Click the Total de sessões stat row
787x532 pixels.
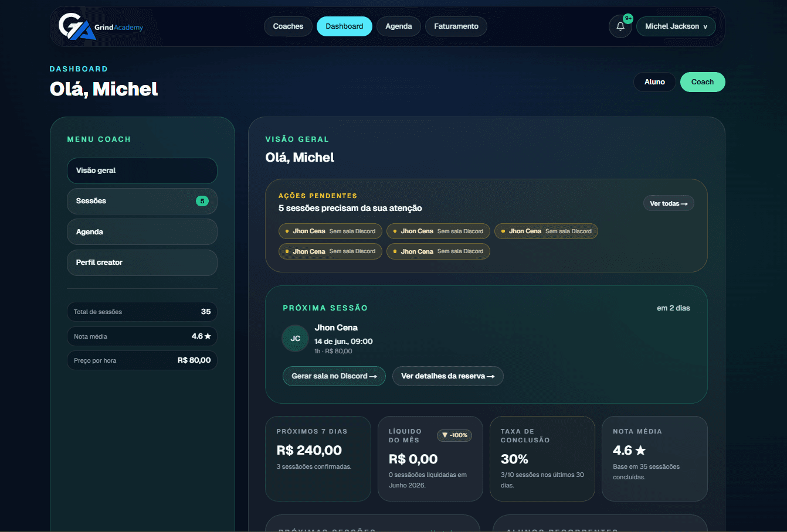pyautogui.click(x=142, y=312)
